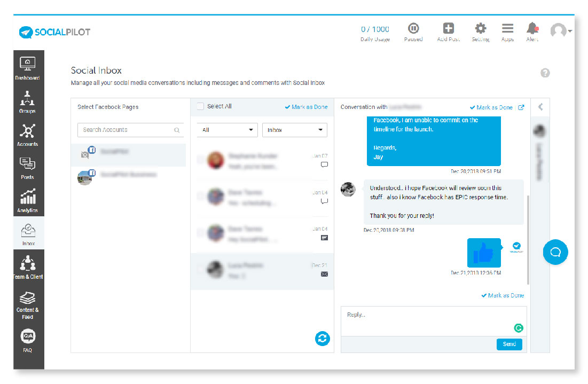588x384 pixels.
Task: Click the 'Dec 21,2018 12:36 PM' timestamp
Action: [x=475, y=273]
